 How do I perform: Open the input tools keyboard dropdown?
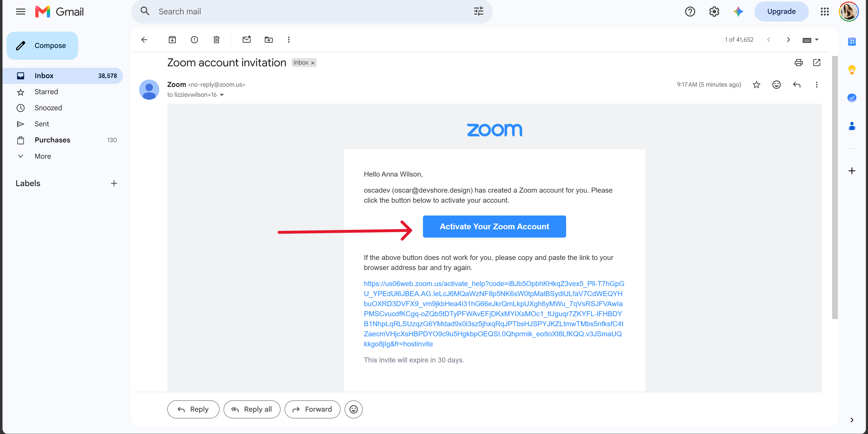tap(810, 40)
